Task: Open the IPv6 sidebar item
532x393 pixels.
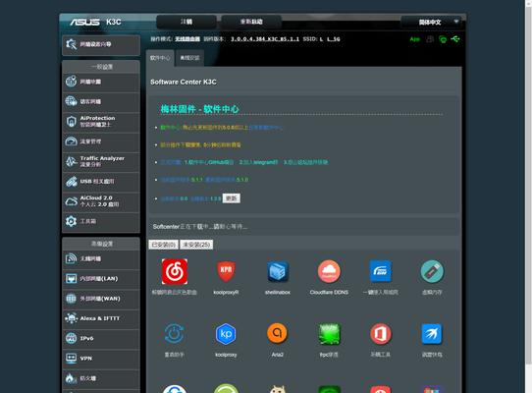Action: click(101, 338)
